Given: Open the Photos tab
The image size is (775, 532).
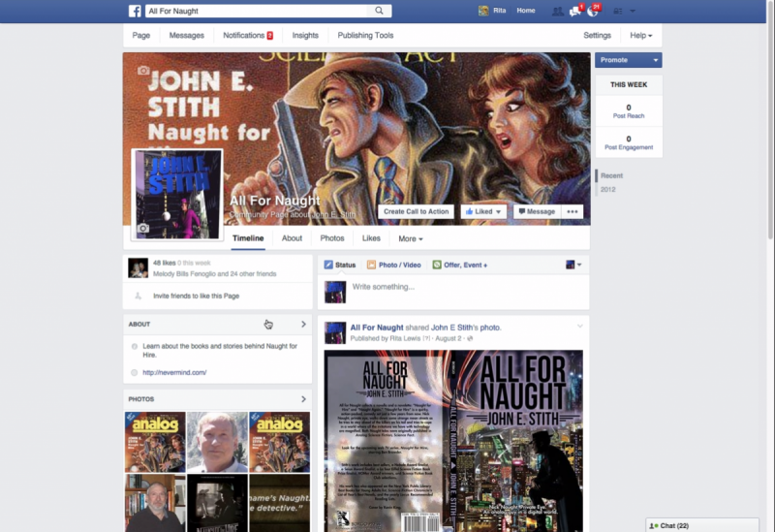Looking at the screenshot, I should click(x=332, y=238).
